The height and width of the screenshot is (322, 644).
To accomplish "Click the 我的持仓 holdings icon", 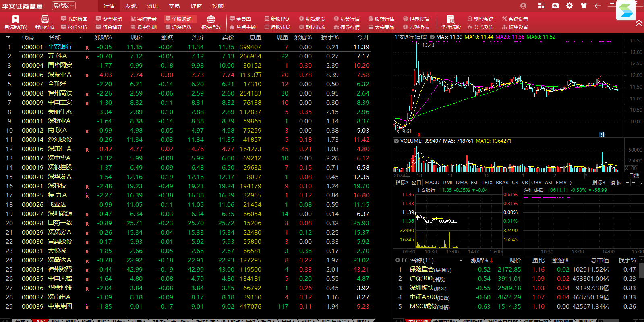I will [45, 19].
